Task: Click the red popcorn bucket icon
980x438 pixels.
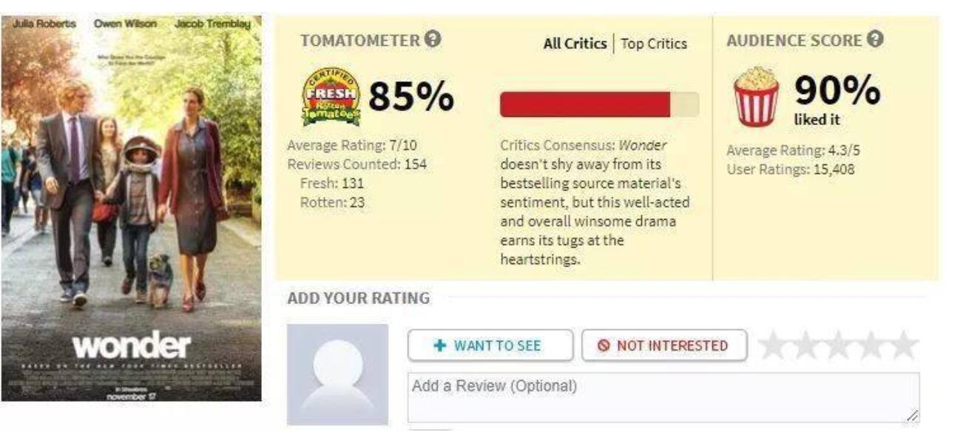Action: [x=756, y=97]
